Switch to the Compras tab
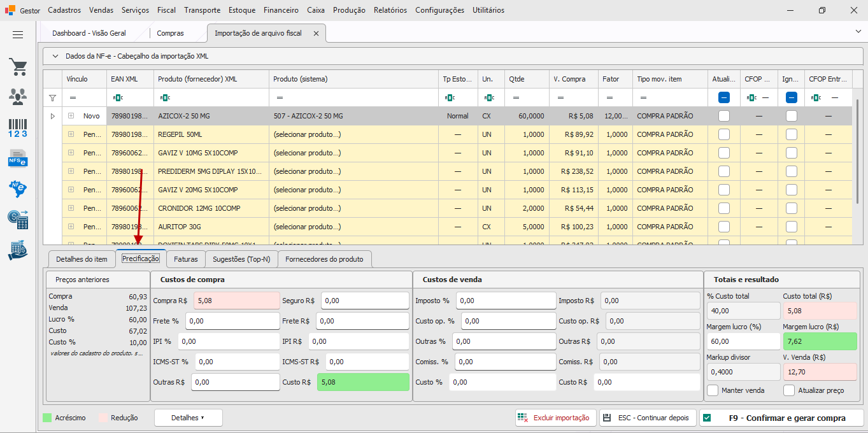This screenshot has width=868, height=433. pyautogui.click(x=170, y=33)
